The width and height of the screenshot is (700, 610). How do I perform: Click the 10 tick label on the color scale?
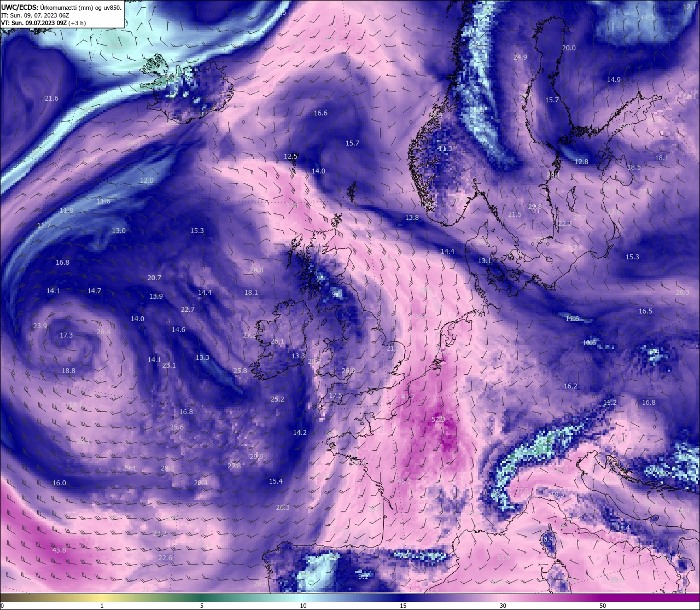pyautogui.click(x=303, y=606)
